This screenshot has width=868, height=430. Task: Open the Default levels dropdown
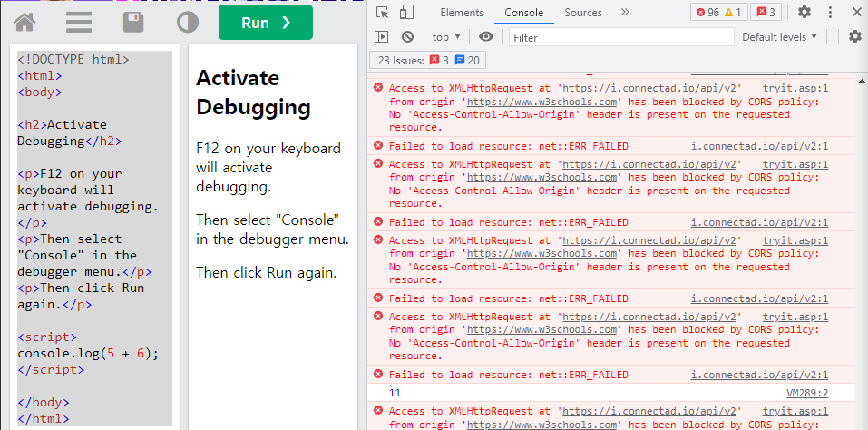(x=779, y=37)
